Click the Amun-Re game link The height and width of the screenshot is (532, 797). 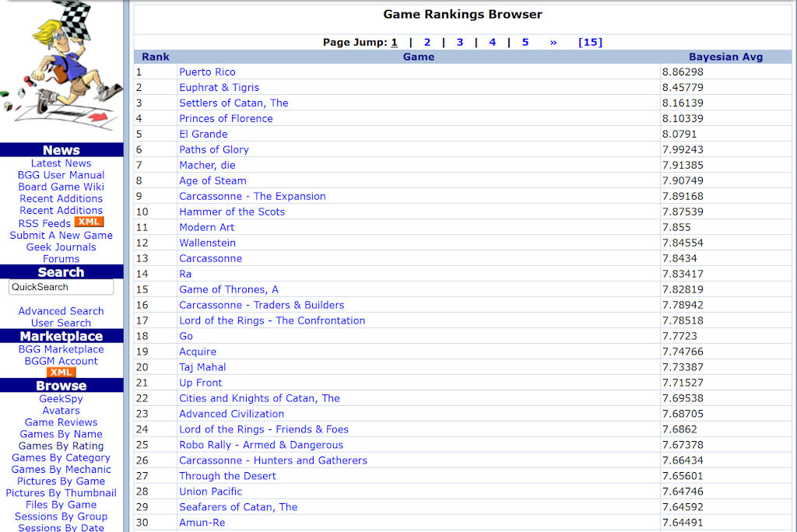tap(202, 523)
